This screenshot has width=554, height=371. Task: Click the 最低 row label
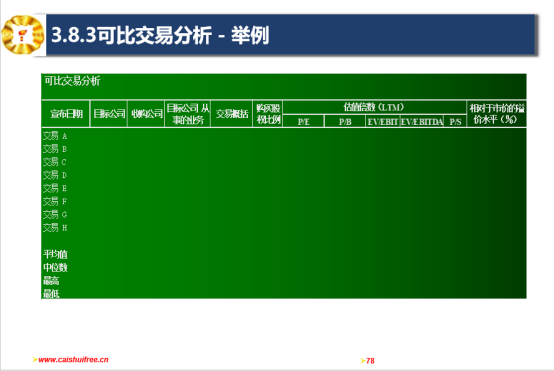click(x=51, y=293)
